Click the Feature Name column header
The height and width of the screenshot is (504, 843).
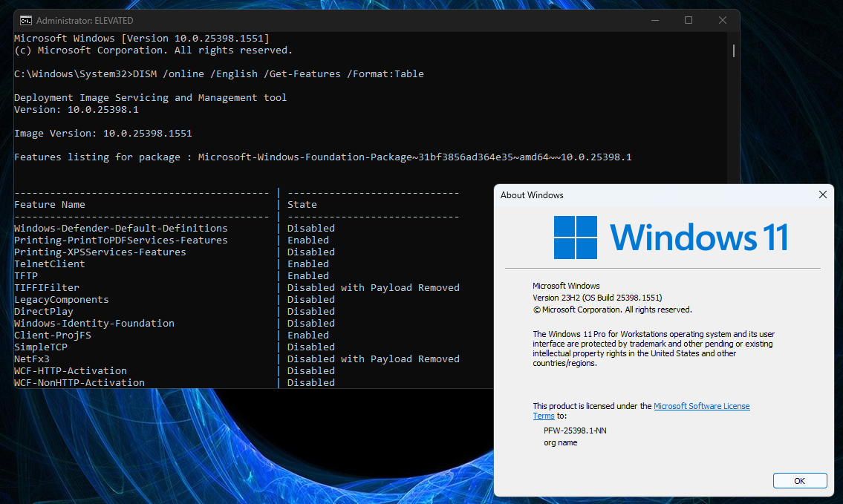pos(50,205)
